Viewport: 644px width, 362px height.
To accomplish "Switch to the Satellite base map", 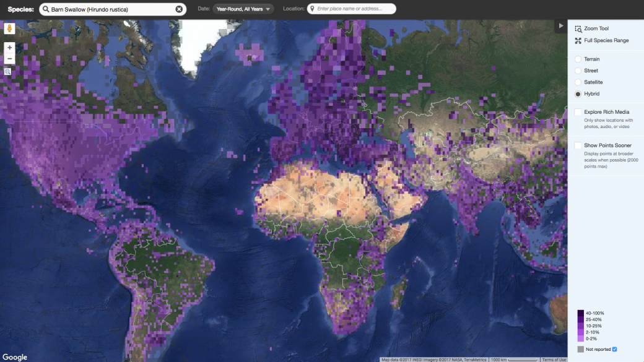I will pyautogui.click(x=577, y=82).
